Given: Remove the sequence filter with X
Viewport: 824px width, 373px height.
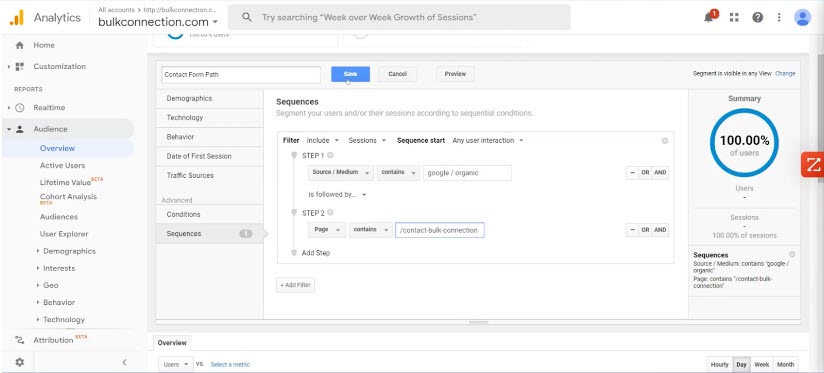Looking at the screenshot, I should point(665,141).
